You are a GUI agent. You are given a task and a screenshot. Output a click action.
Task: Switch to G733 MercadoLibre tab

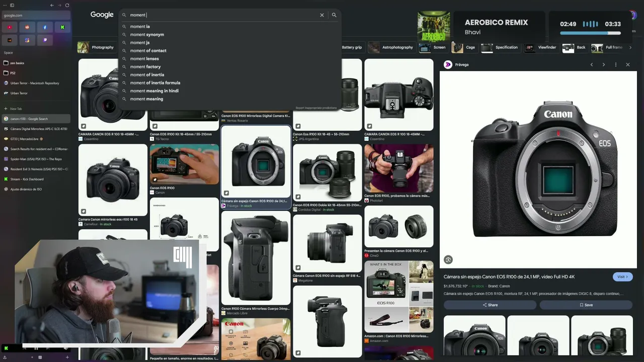[35, 139]
